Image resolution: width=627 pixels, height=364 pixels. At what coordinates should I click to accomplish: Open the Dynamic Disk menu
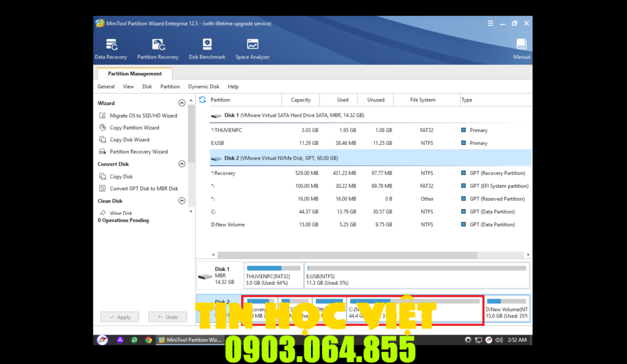click(203, 87)
